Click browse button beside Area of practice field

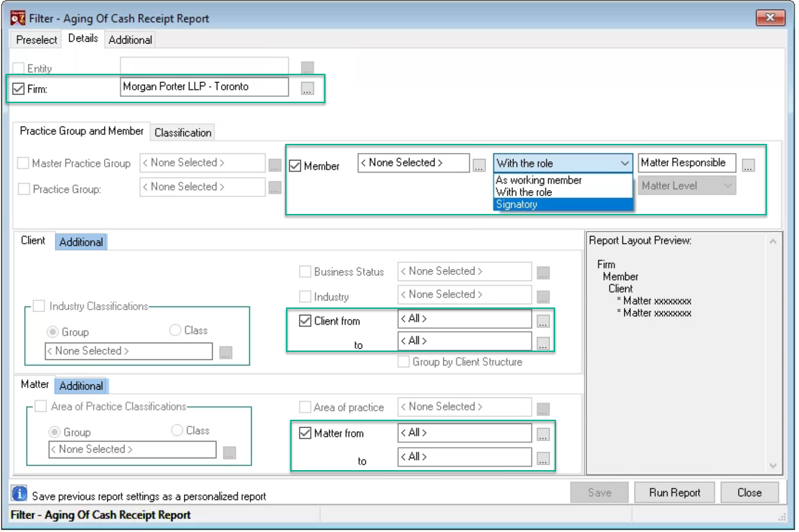point(543,409)
